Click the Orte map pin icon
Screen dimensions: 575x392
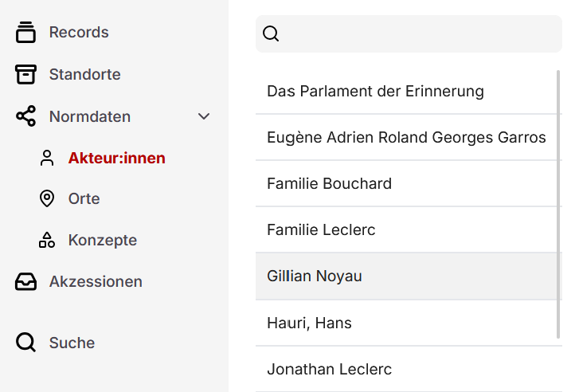(x=47, y=198)
